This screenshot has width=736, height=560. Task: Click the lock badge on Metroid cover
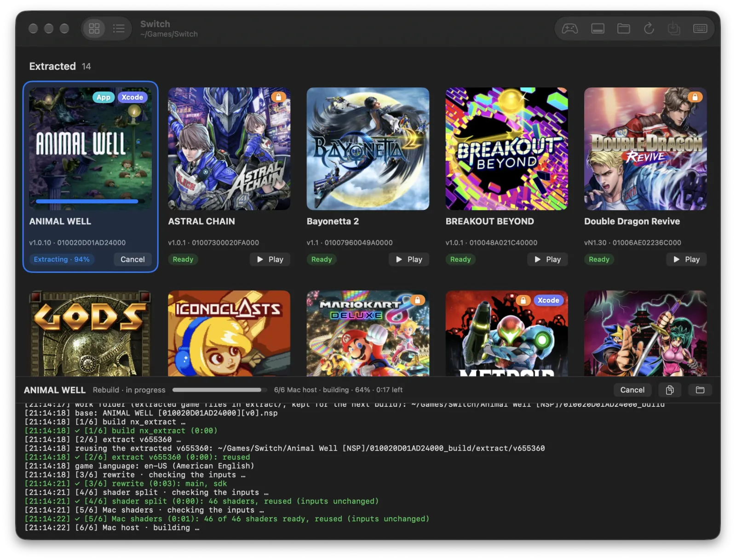523,300
